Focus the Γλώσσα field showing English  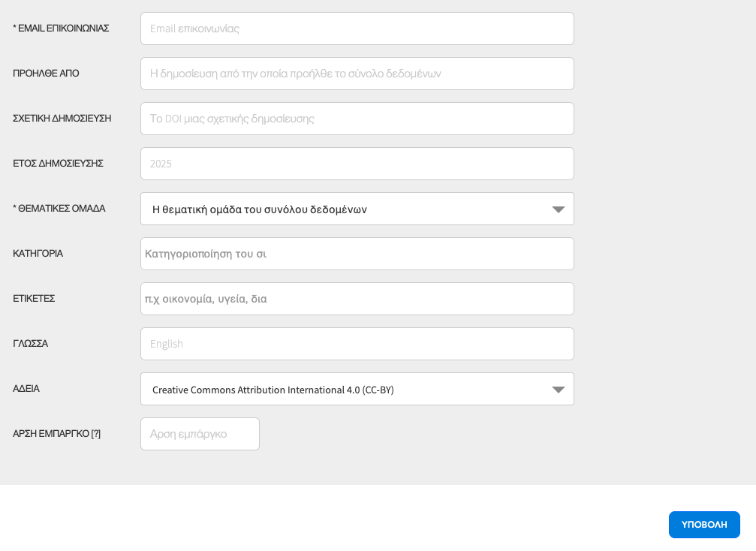(x=357, y=344)
